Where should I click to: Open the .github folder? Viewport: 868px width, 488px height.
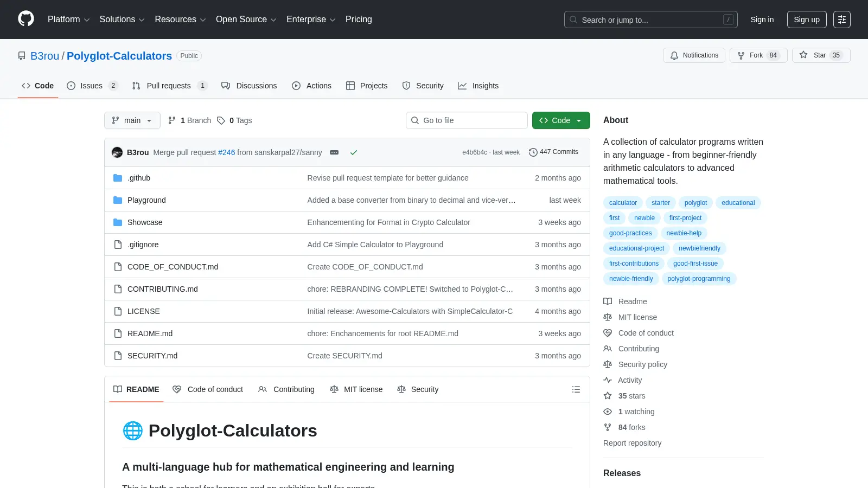tap(139, 178)
